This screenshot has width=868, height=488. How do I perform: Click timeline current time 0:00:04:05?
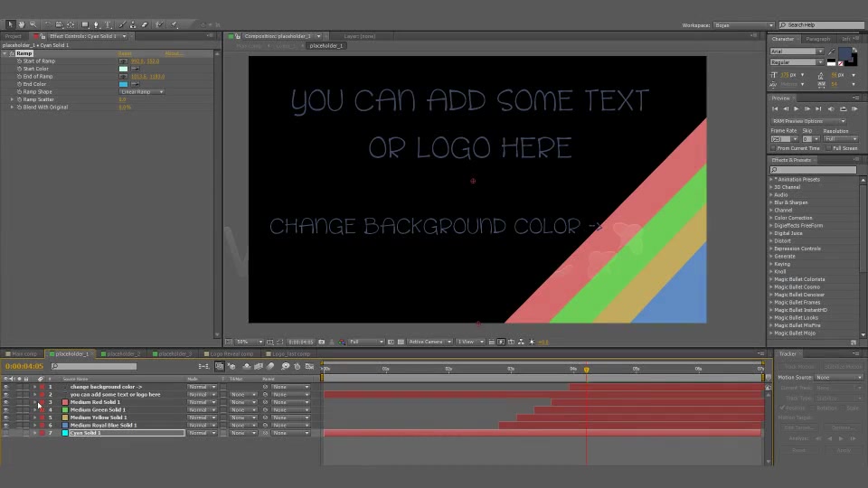[x=24, y=366]
